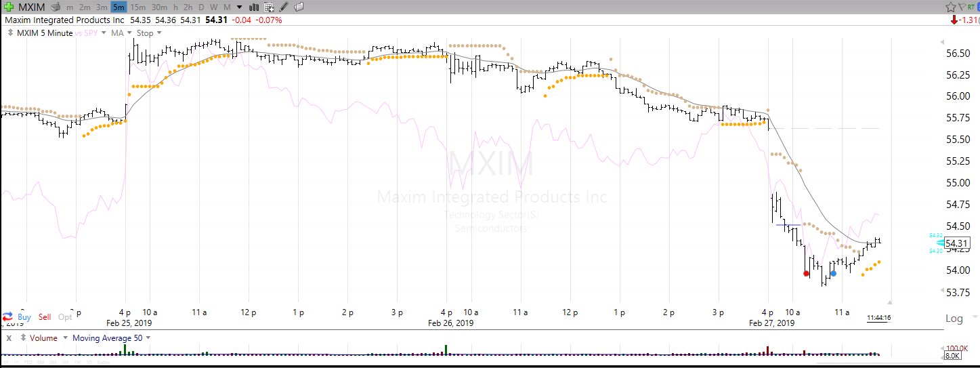Viewport: 980px width, 368px height.
Task: Click the 55.00 price axis label
Action: click(x=957, y=183)
